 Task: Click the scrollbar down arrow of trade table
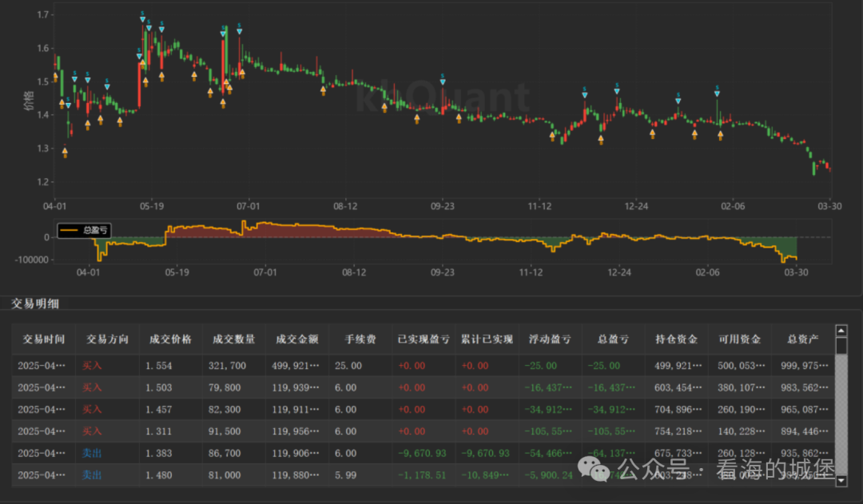[x=841, y=480]
